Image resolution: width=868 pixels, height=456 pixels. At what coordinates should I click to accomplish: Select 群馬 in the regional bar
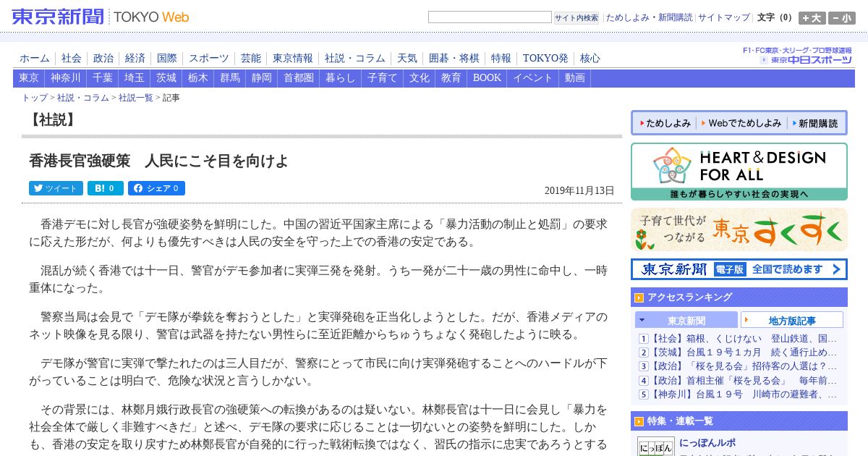click(x=230, y=78)
